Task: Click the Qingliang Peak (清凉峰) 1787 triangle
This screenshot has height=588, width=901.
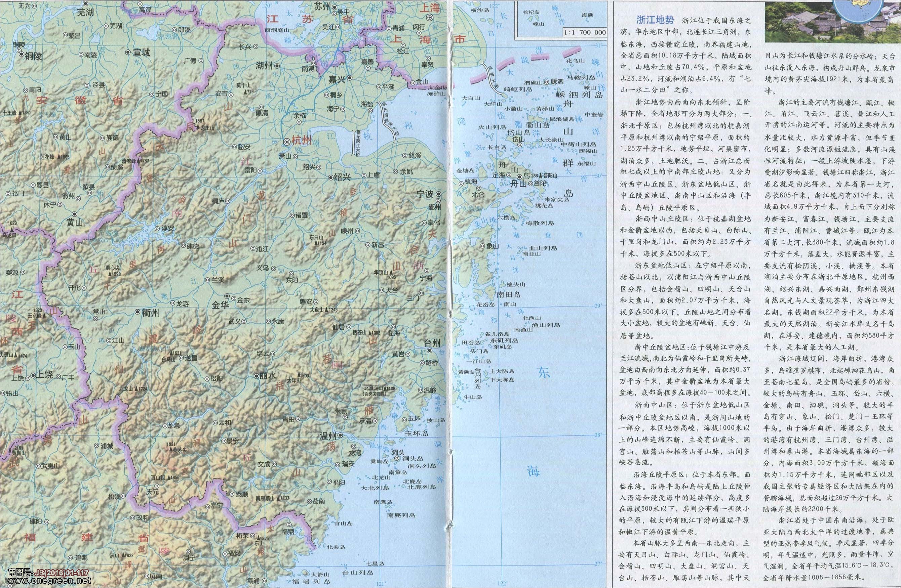Action: pyautogui.click(x=139, y=161)
